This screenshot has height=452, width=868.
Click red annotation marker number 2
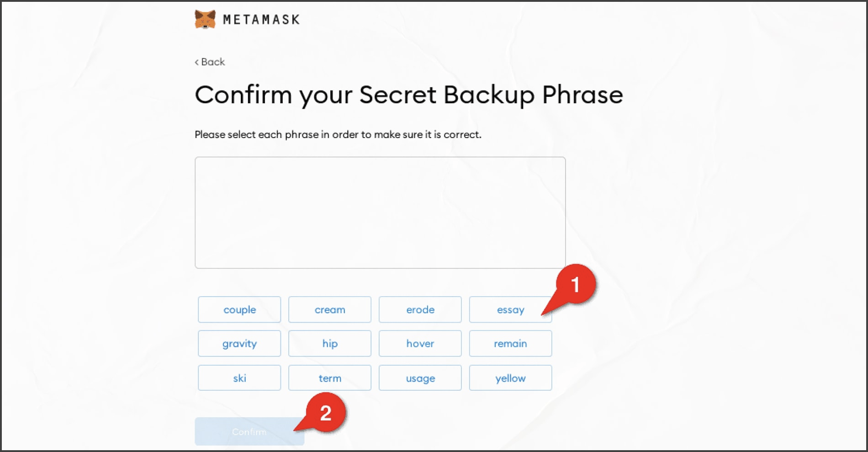(x=325, y=413)
